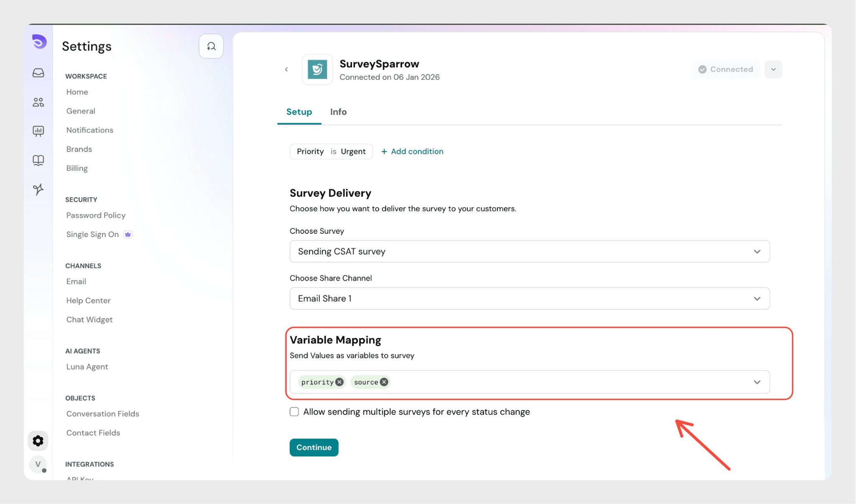856x504 pixels.
Task: Click the AI sparkle icon in sidebar
Action: pos(38,189)
